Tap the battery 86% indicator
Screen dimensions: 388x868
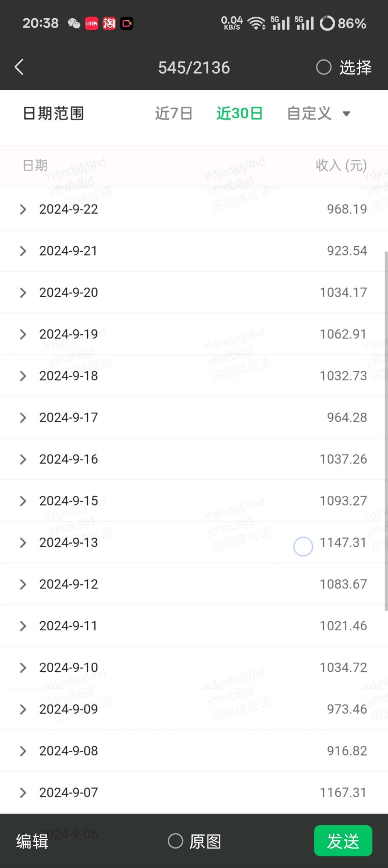click(x=343, y=23)
